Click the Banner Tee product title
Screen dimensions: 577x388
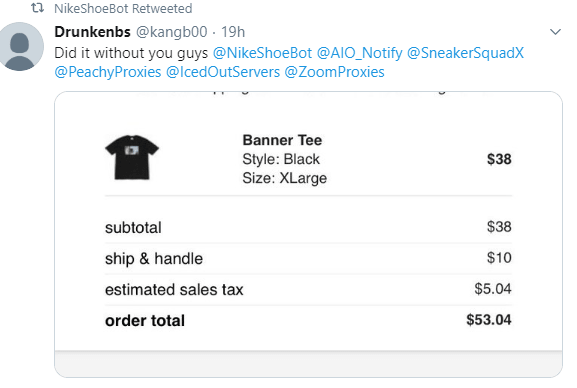coord(282,140)
